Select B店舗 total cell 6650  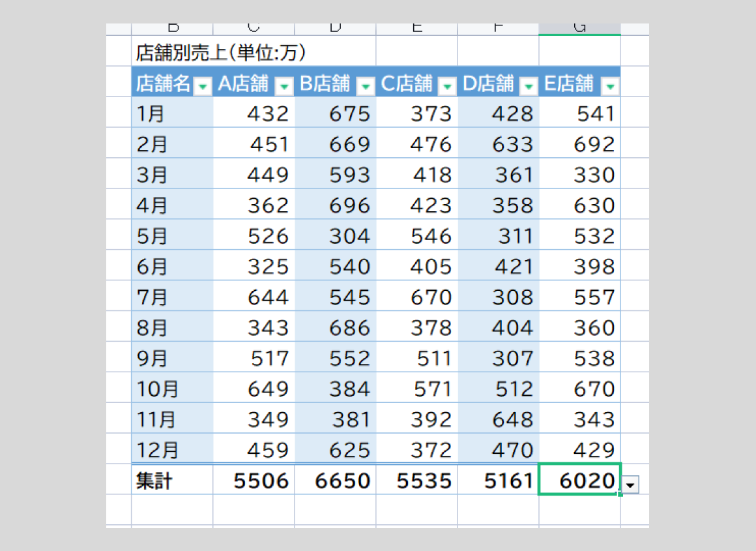tap(335, 479)
